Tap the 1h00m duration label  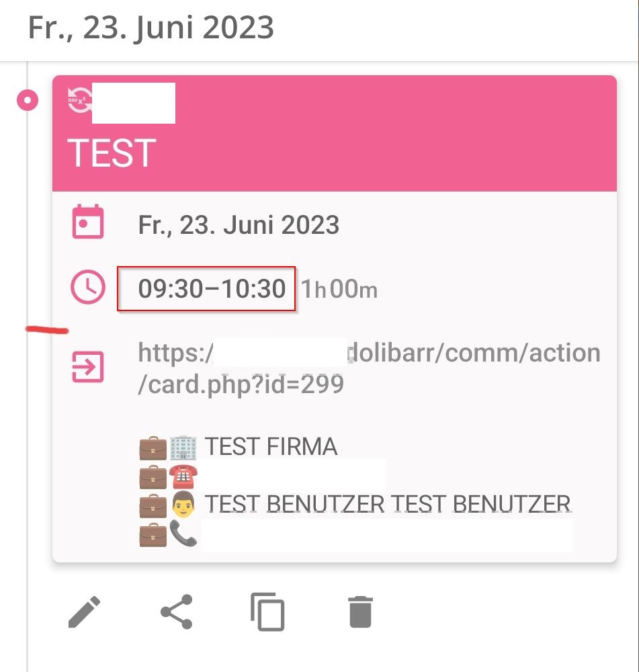339,289
